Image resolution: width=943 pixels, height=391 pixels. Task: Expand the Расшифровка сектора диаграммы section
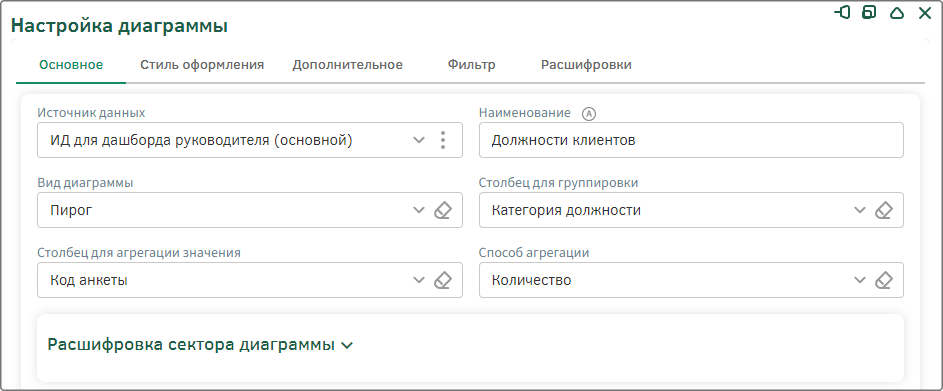(200, 345)
